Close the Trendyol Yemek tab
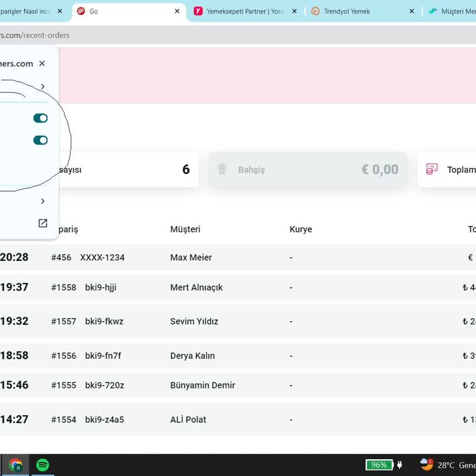The image size is (476, 476). point(412,11)
